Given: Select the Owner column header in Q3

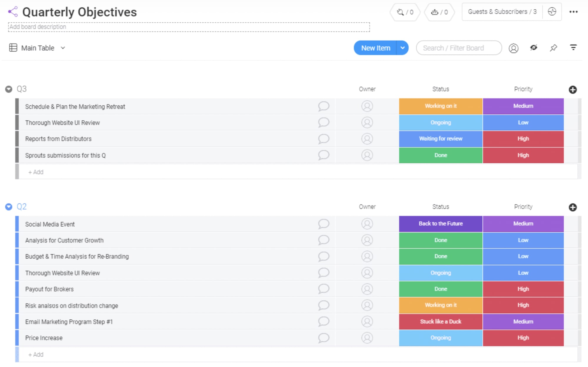Looking at the screenshot, I should pos(367,89).
